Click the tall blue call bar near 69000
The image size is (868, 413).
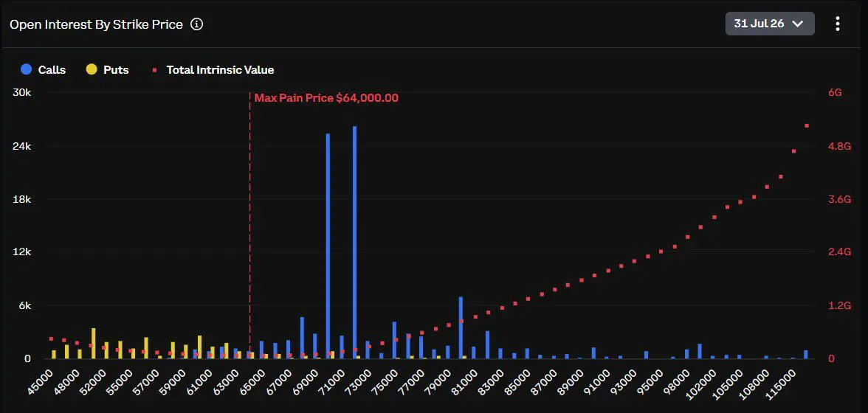coord(328,246)
